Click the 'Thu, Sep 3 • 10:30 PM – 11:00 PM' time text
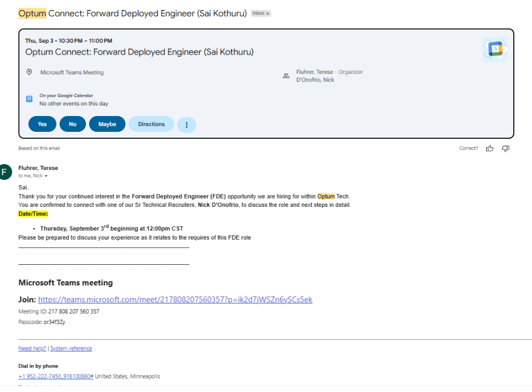 click(x=69, y=41)
